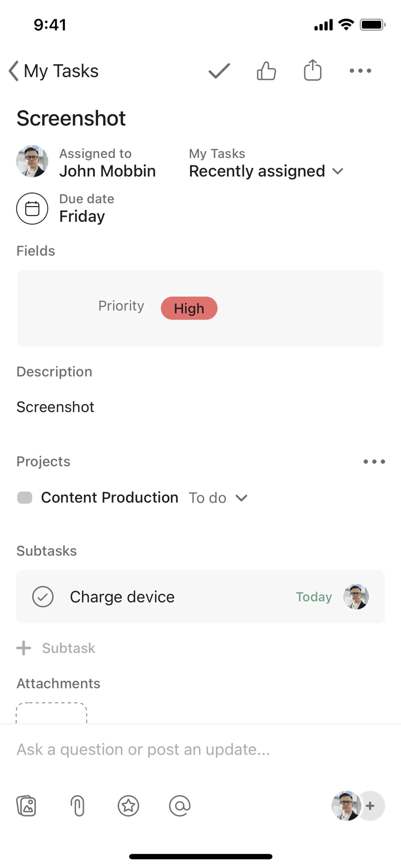Insert a mention with @ icon
This screenshot has width=401, height=868.
coord(180,806)
